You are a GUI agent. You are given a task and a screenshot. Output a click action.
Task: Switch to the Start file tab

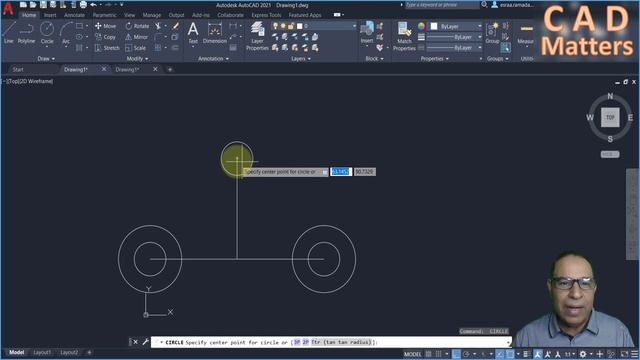18,69
